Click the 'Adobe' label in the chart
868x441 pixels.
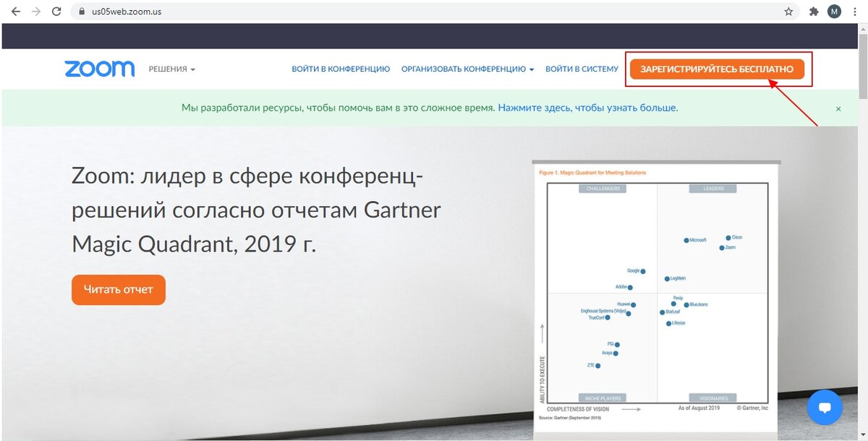point(621,287)
